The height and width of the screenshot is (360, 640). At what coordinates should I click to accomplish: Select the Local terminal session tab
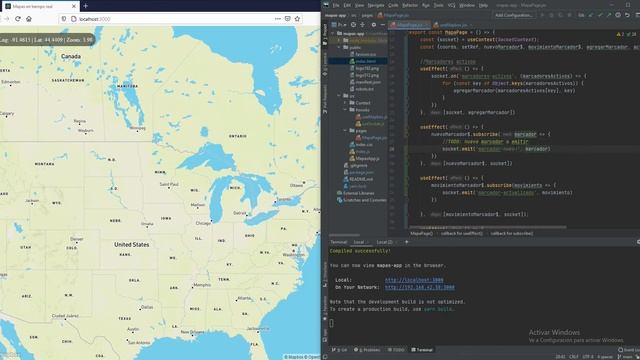click(361, 242)
